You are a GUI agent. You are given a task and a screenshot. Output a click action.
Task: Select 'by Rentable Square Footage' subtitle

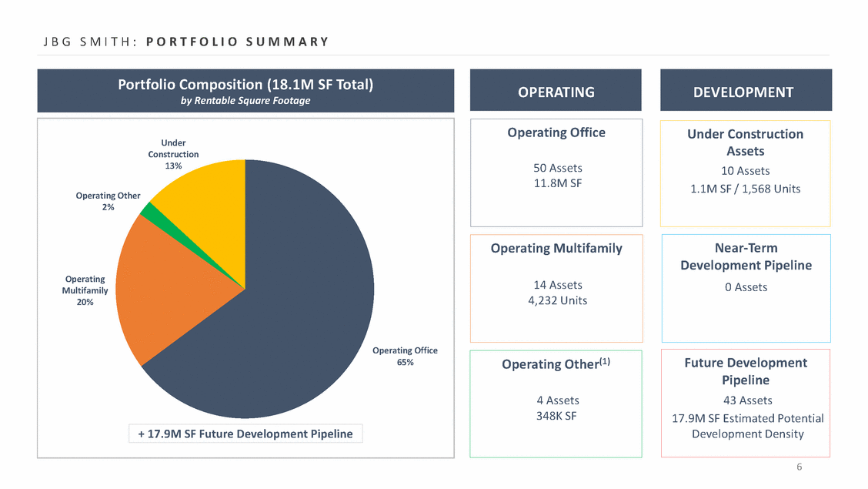click(x=245, y=101)
